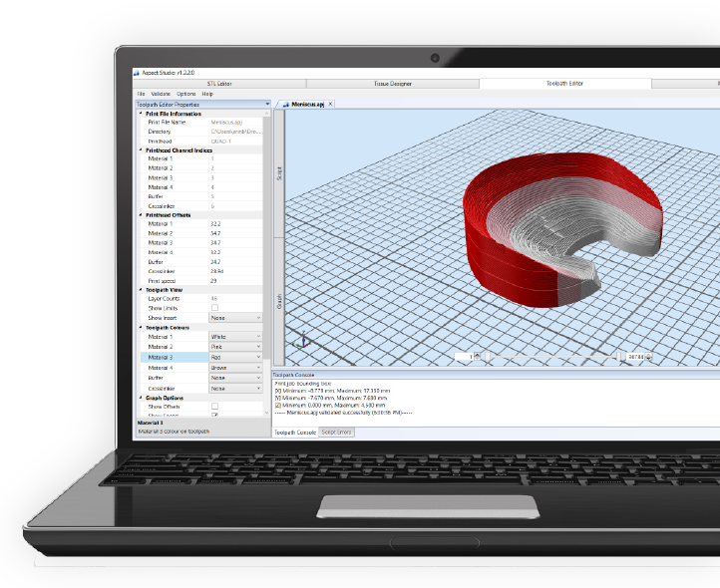720x588 pixels.
Task: Switch to the Toolpath Console bottom tab
Action: click(x=295, y=433)
